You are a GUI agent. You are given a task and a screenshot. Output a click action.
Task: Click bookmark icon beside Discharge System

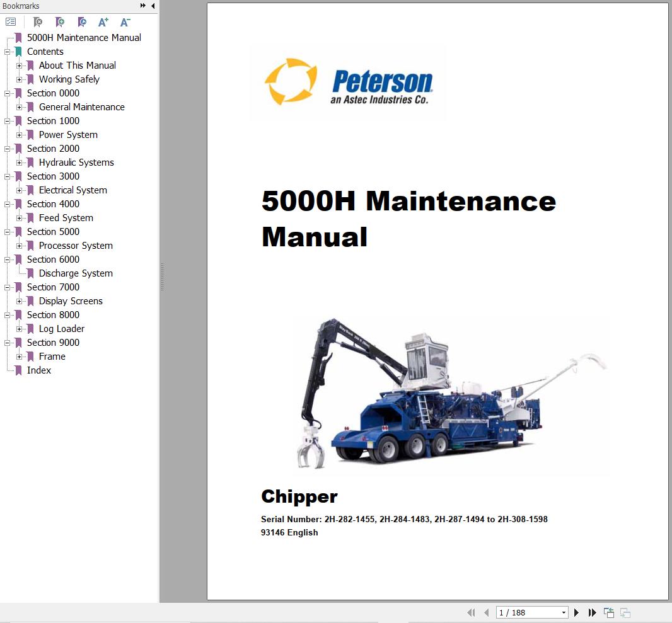[30, 273]
